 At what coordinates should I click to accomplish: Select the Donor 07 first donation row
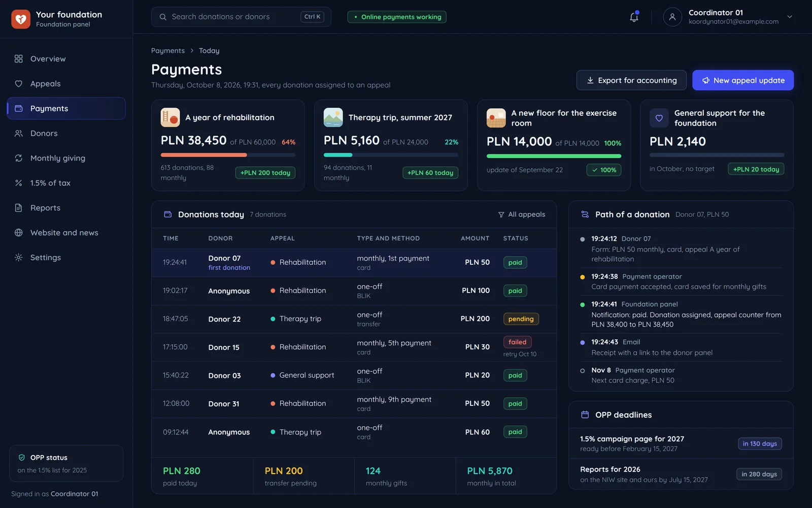tap(354, 263)
